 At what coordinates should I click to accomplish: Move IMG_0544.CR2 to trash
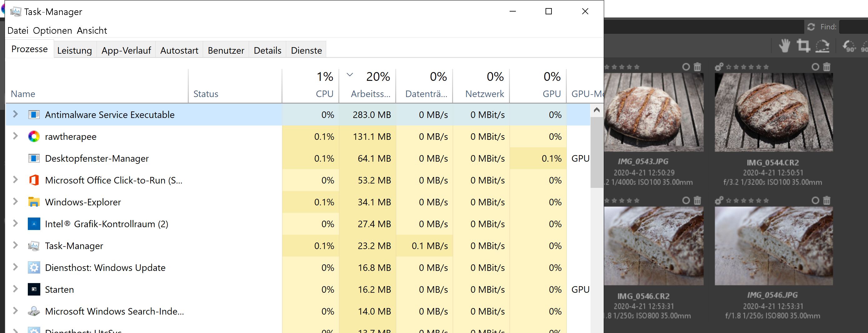826,67
